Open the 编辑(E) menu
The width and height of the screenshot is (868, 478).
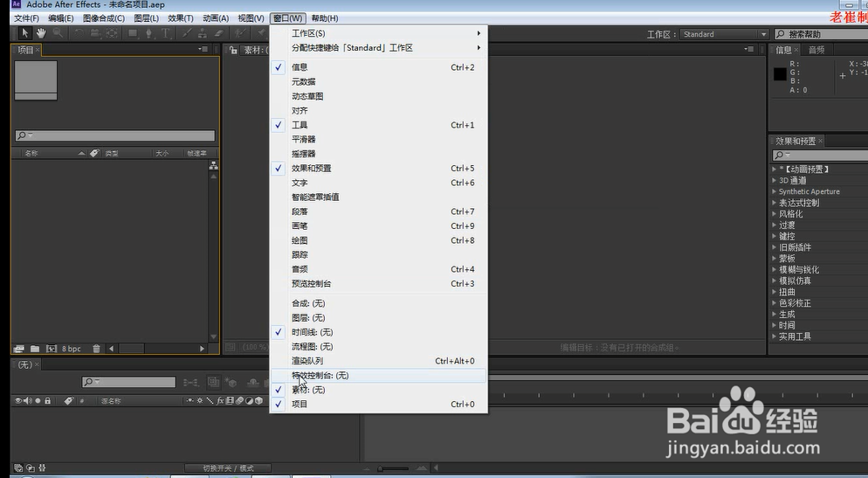pos(61,18)
